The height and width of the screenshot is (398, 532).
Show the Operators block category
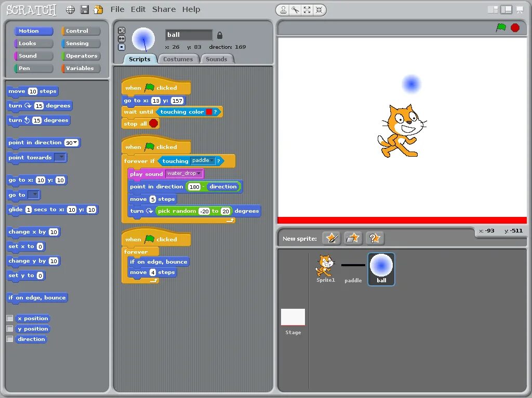(x=81, y=56)
